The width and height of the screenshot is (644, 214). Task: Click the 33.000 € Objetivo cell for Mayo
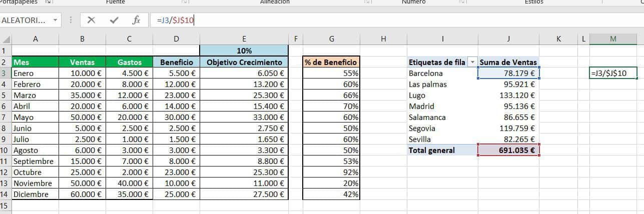coord(244,117)
